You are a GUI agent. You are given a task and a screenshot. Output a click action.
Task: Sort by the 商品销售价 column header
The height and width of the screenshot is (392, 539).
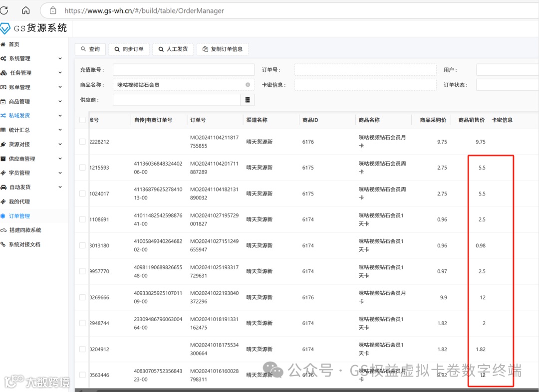pos(472,120)
